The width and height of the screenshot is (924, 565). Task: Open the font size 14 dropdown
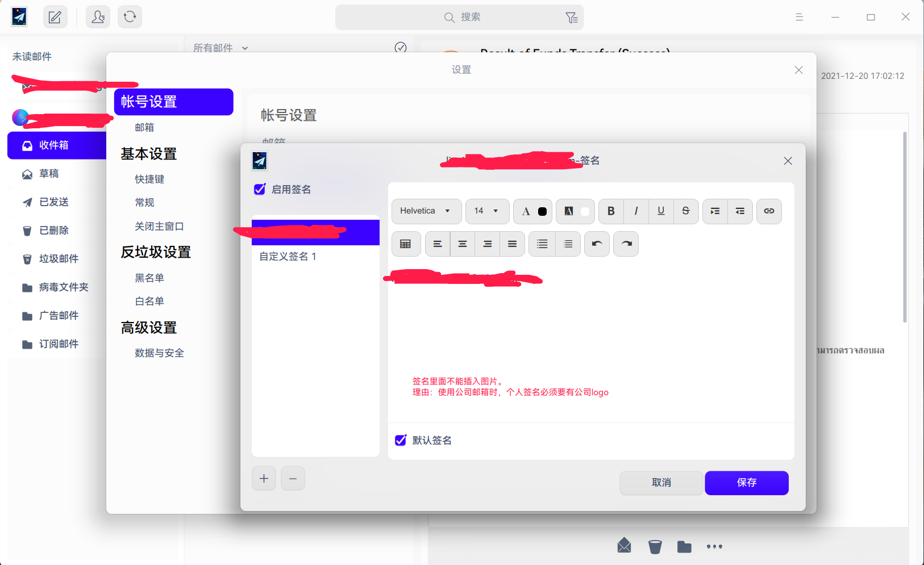point(488,211)
